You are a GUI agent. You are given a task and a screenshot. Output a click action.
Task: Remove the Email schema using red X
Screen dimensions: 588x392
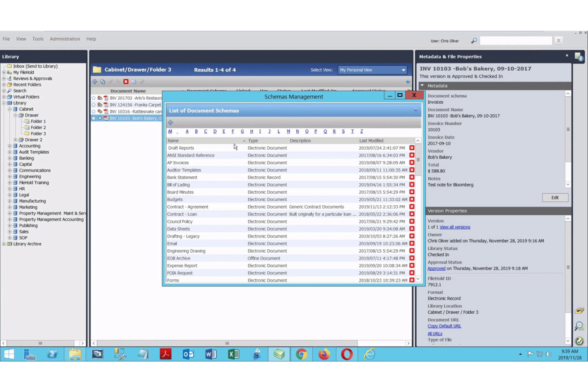412,243
